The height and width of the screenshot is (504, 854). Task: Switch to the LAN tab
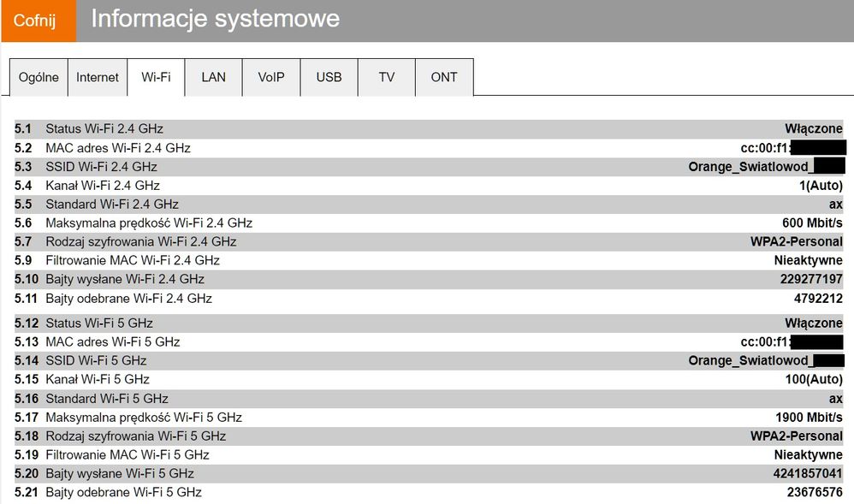[213, 77]
